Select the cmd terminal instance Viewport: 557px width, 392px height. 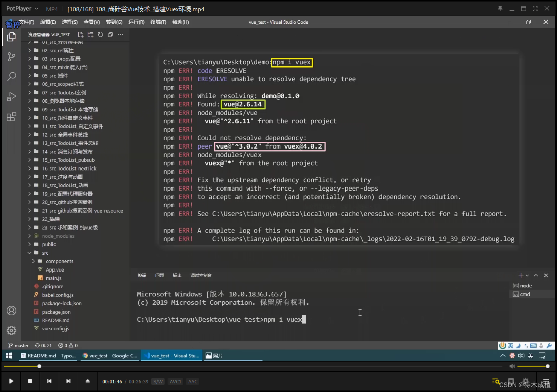click(532, 294)
